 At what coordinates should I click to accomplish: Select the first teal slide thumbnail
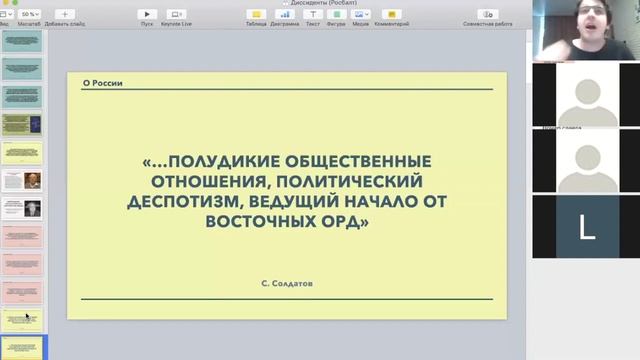pyautogui.click(x=22, y=41)
